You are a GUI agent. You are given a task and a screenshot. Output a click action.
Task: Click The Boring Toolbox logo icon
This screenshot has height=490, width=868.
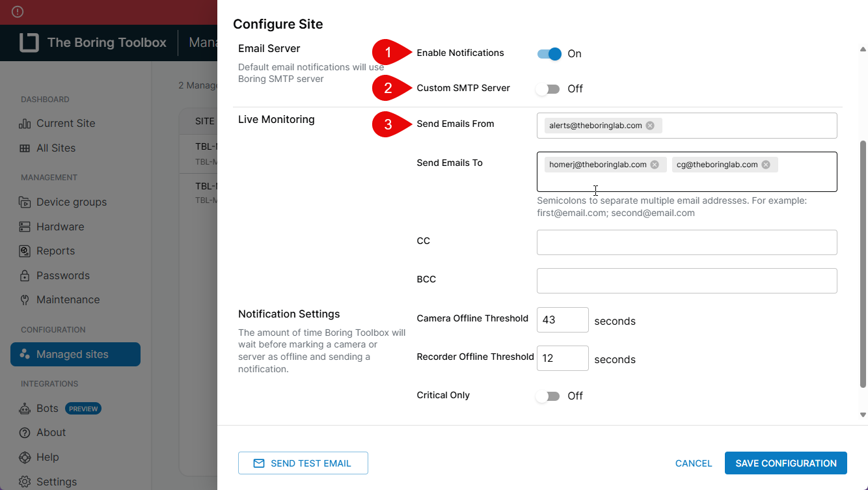29,43
